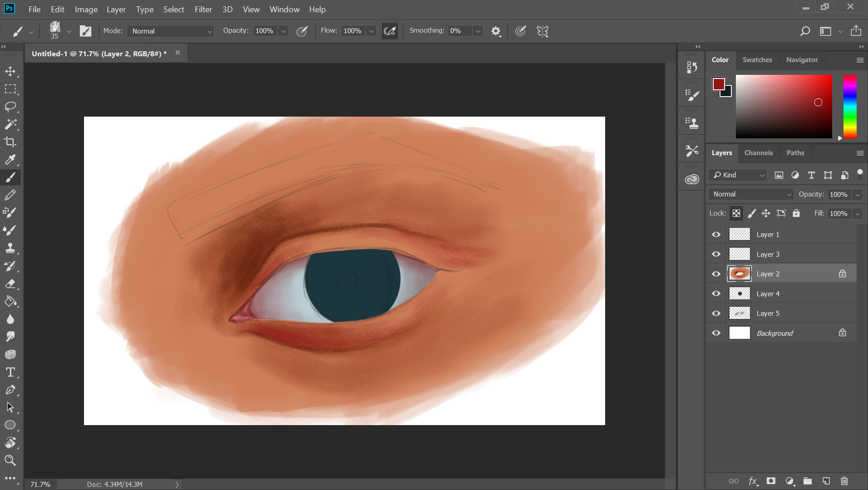Hide Layer 2 visibility eye
This screenshot has width=868, height=490.
coord(716,274)
